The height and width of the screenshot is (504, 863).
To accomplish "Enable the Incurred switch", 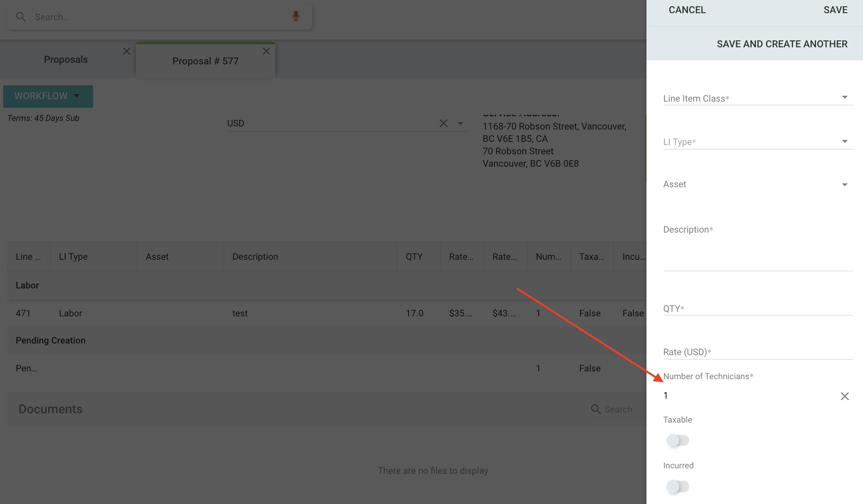I will tap(678, 486).
